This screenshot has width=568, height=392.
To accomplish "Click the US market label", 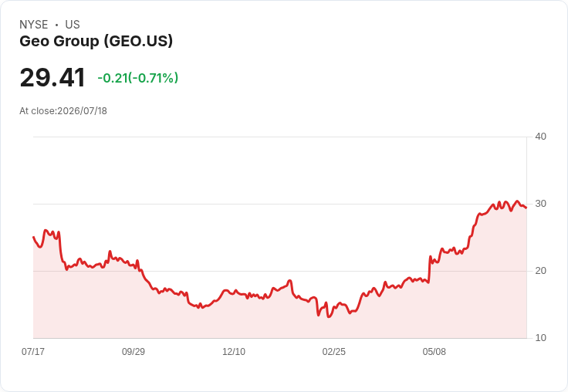I will 73,25.
